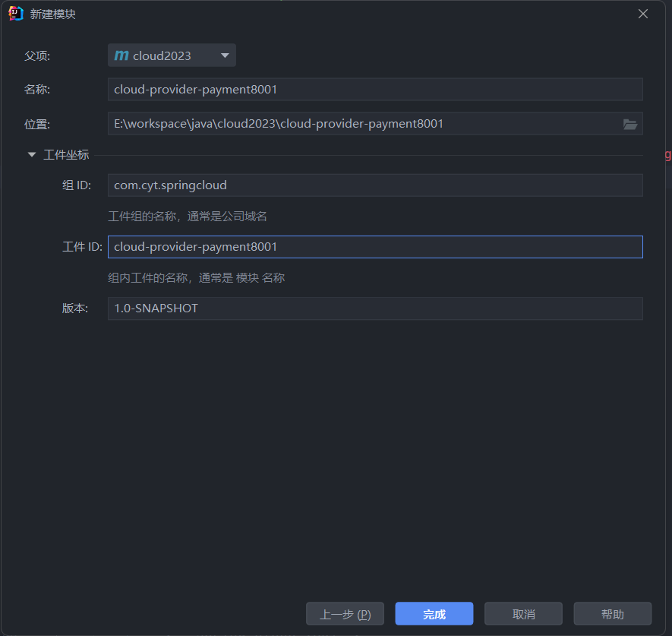Close the 新建模块 dialog window
Screen dimensions: 672x636
click(642, 14)
